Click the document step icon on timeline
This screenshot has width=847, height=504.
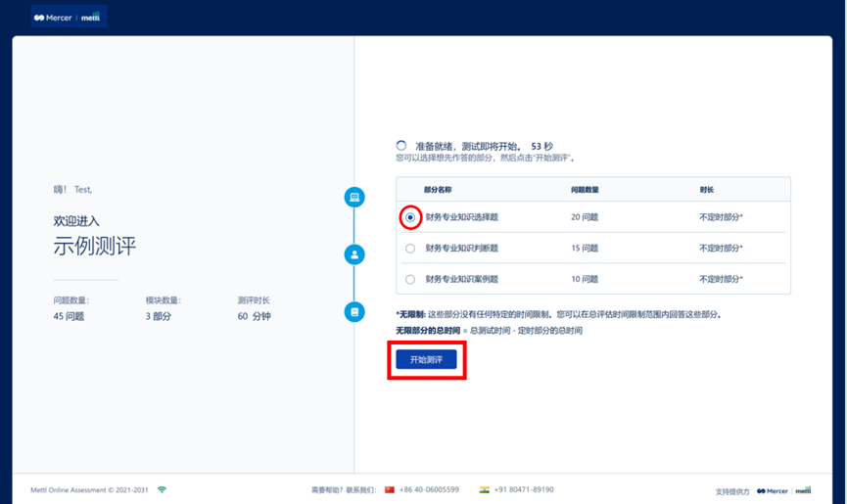tap(354, 311)
